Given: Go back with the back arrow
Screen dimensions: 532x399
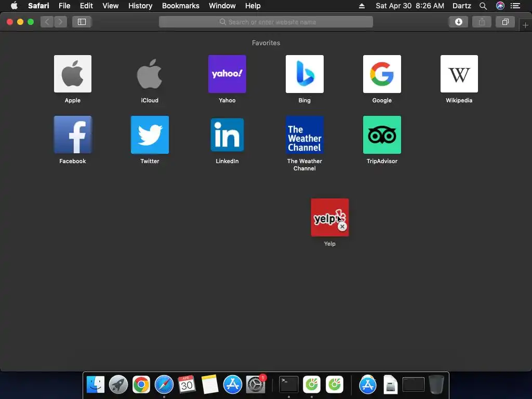Looking at the screenshot, I should click(47, 22).
